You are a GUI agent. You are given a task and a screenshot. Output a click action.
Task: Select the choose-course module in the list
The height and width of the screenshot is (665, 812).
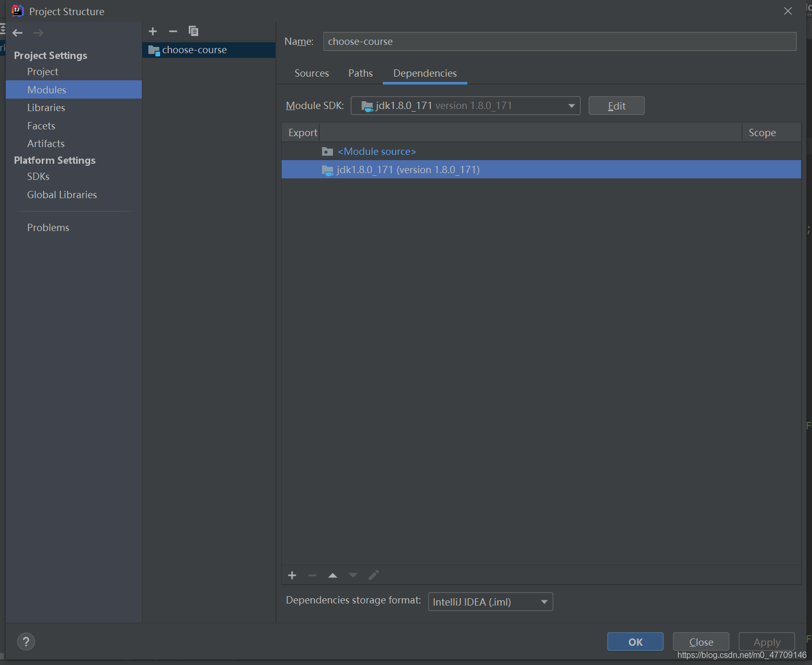(x=195, y=50)
